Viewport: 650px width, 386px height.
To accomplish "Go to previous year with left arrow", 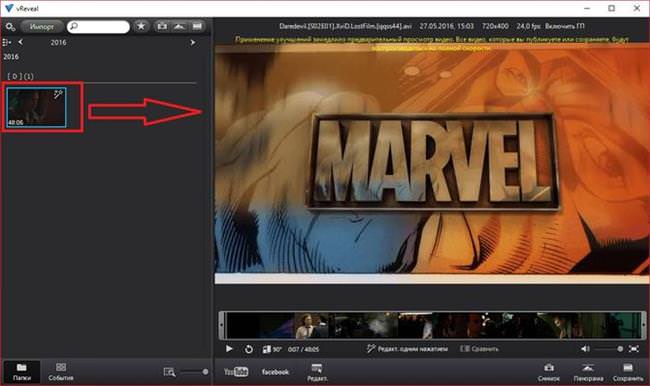I will pyautogui.click(x=20, y=42).
